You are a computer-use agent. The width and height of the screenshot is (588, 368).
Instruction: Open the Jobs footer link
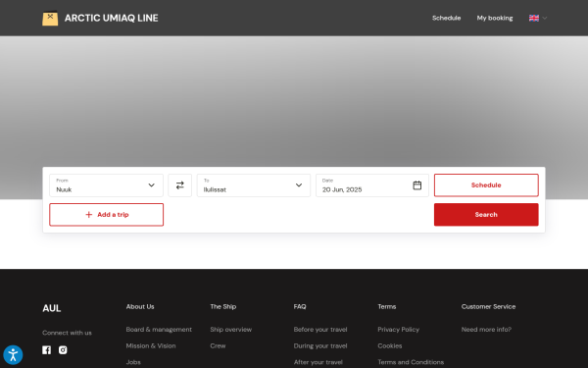coord(133,362)
